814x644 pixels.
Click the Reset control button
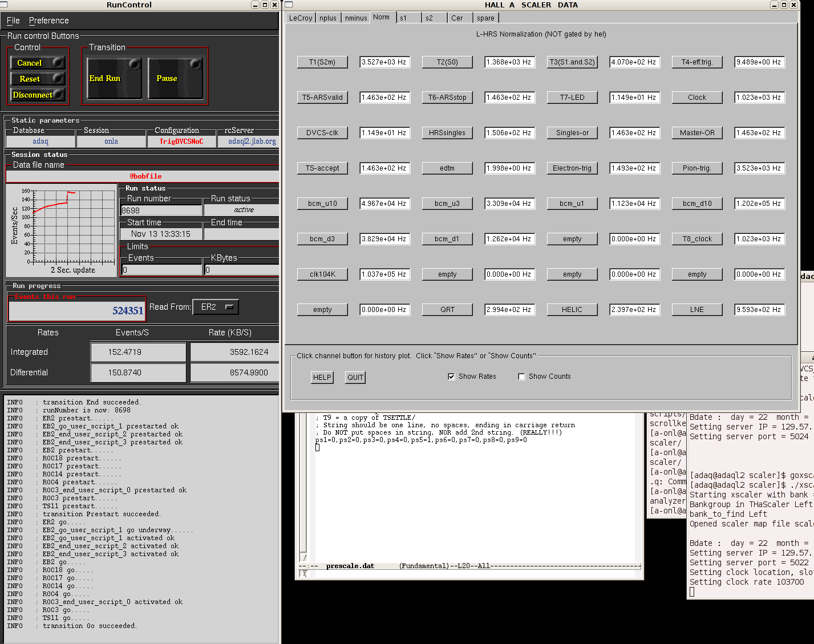click(38, 79)
